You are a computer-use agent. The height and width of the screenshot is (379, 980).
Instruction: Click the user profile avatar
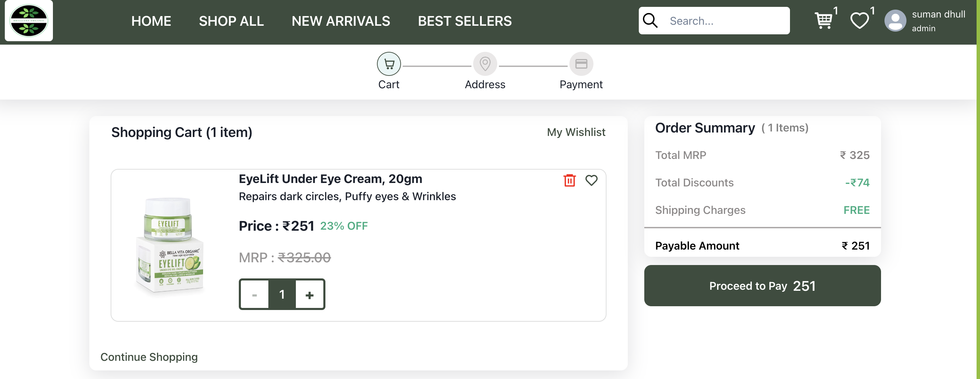tap(895, 21)
